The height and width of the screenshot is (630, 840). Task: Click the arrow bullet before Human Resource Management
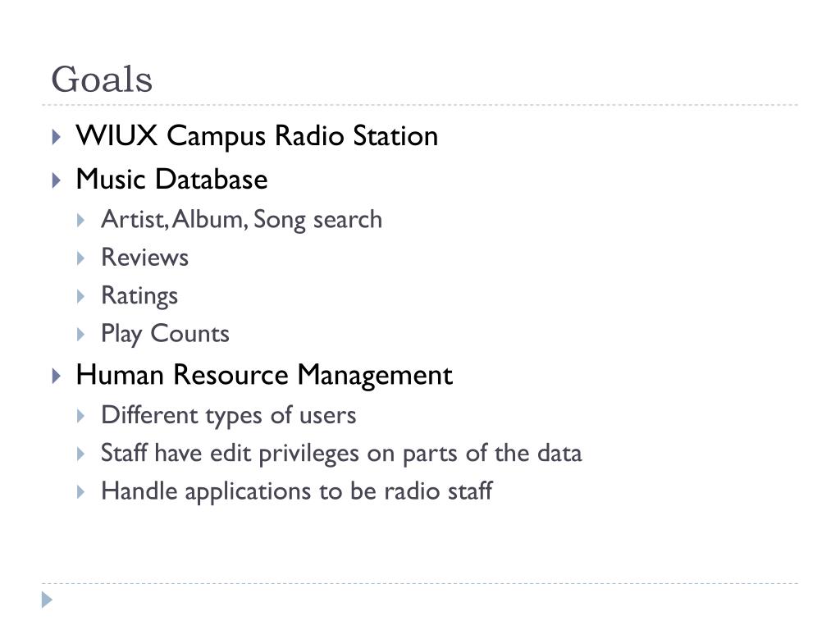[x=56, y=376]
